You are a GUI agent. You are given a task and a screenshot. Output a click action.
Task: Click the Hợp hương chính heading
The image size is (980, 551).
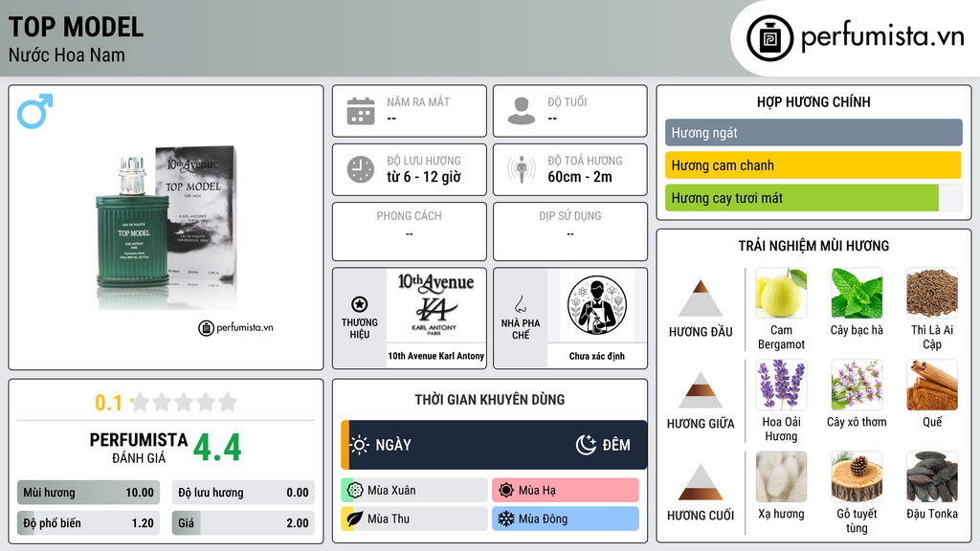click(813, 101)
